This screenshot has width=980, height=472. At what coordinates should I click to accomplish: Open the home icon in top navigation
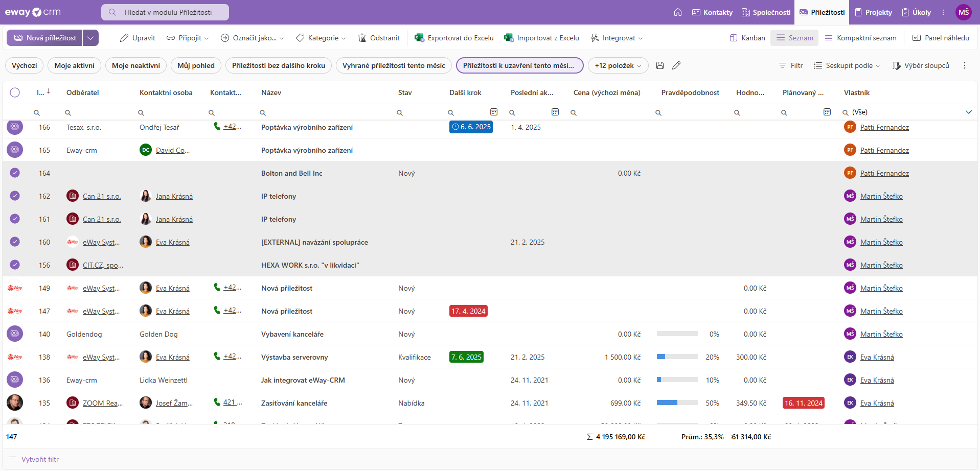(678, 12)
